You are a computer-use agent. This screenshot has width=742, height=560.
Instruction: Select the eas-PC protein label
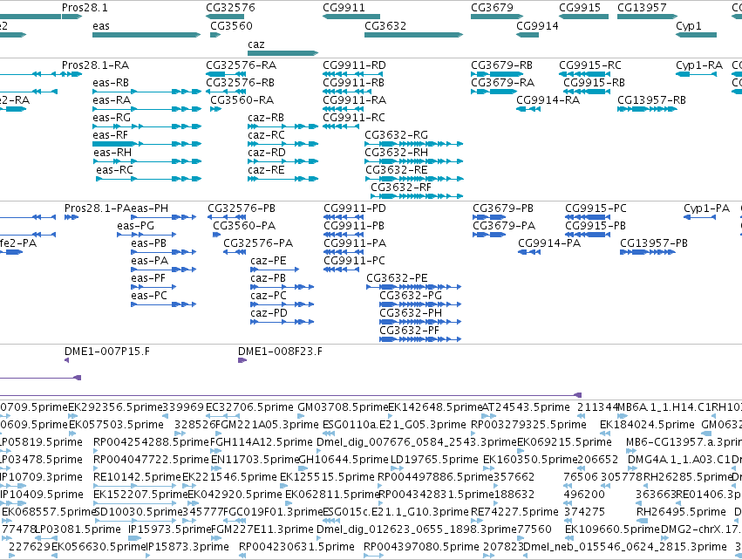point(149,296)
